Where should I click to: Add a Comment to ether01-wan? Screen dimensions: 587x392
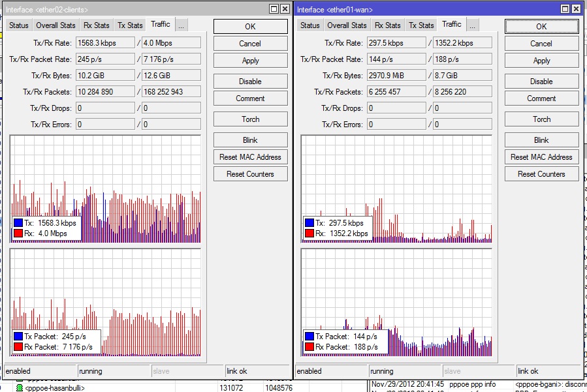[x=541, y=98]
